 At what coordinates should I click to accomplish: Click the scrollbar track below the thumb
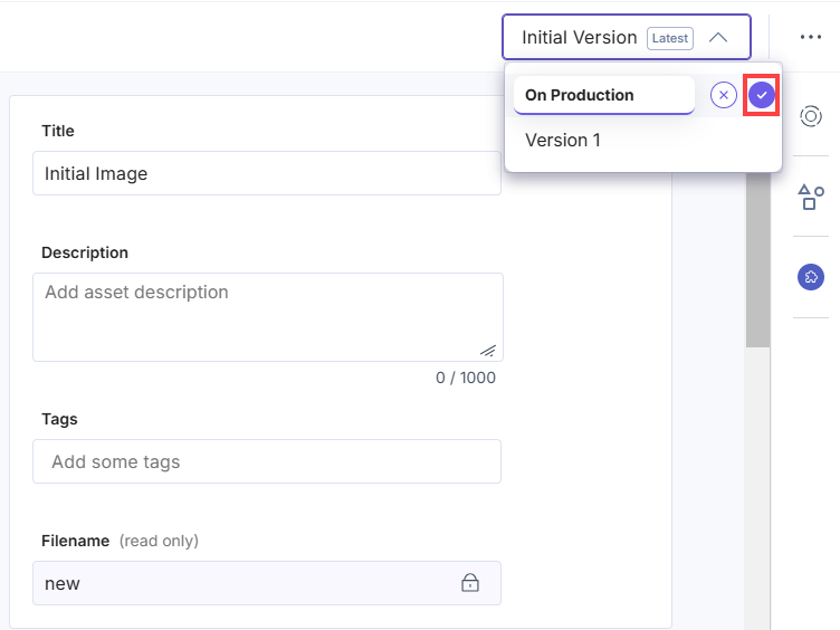click(x=758, y=488)
